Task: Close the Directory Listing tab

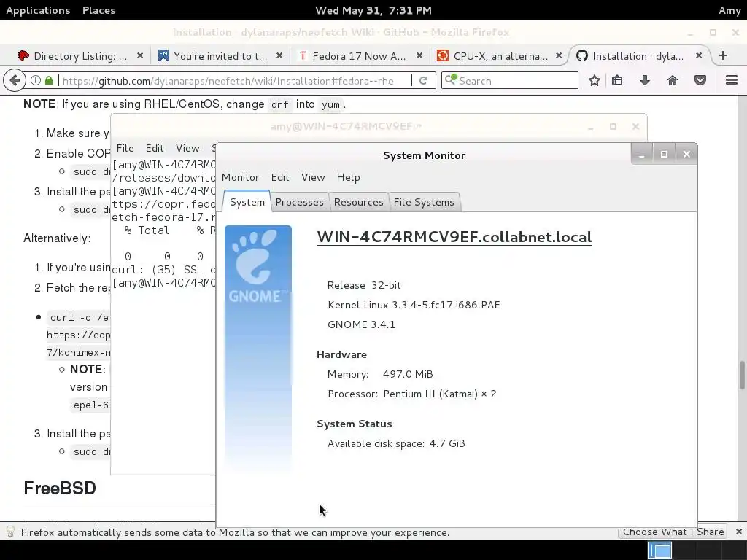Action: coord(140,55)
